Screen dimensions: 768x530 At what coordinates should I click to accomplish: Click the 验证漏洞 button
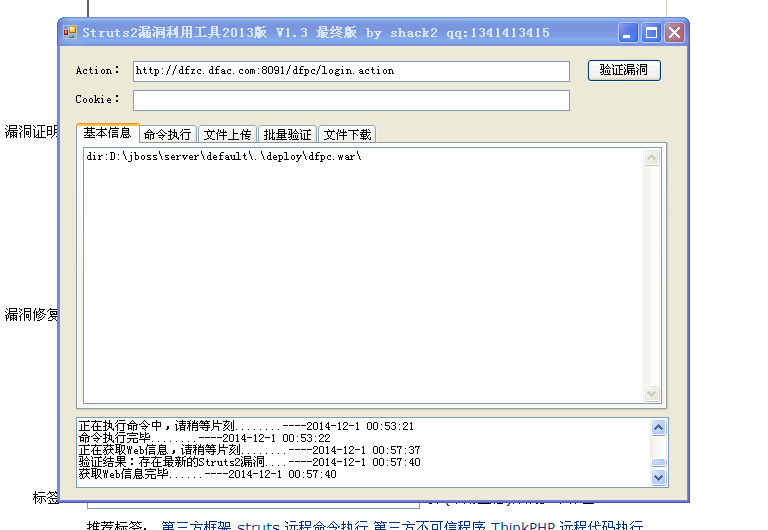[624, 71]
